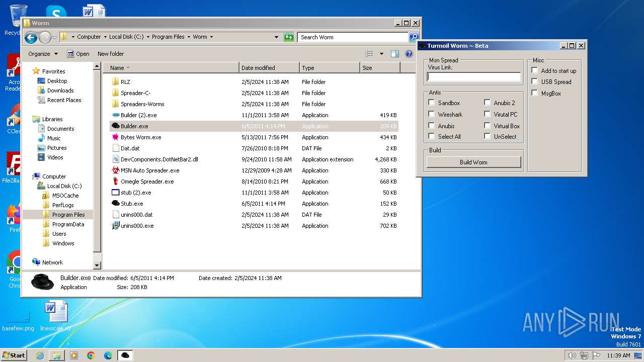Enable the Wireshark anti checkbox
The width and height of the screenshot is (644, 362).
tap(431, 114)
